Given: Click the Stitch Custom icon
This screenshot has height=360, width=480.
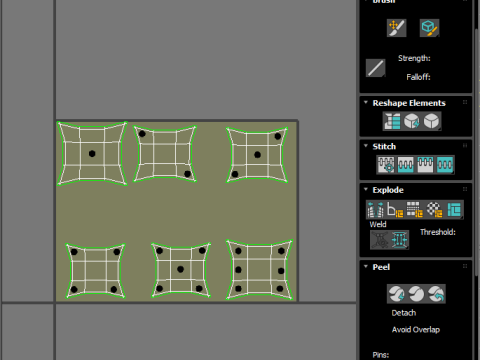Looking at the screenshot, I should click(x=445, y=164).
